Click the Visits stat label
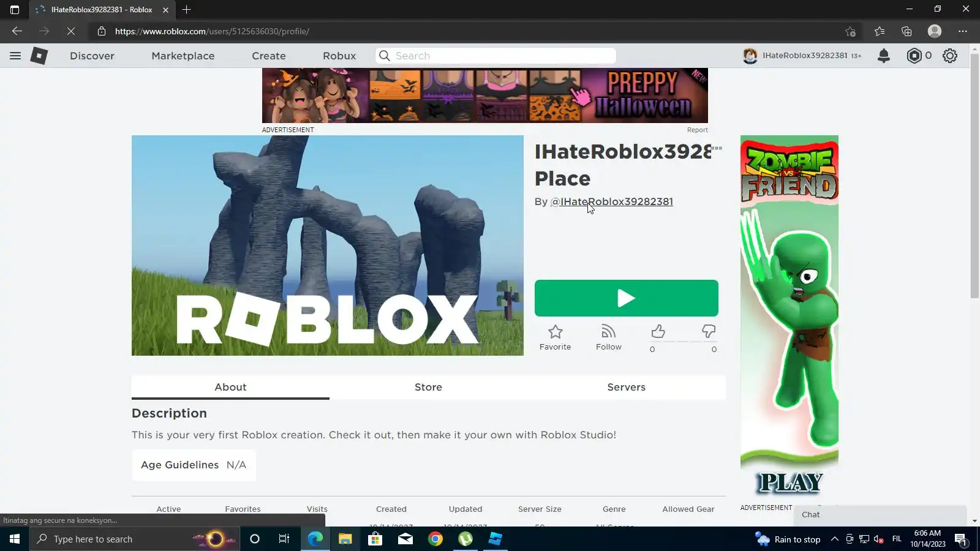The height and width of the screenshot is (551, 980). pos(317,509)
